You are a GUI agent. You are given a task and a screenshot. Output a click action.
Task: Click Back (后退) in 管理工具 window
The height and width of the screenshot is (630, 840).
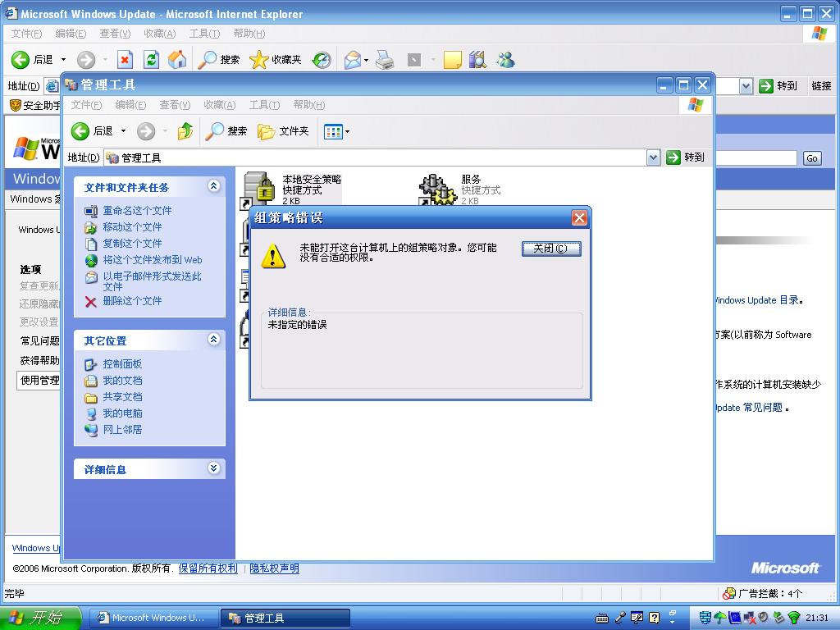coord(92,130)
